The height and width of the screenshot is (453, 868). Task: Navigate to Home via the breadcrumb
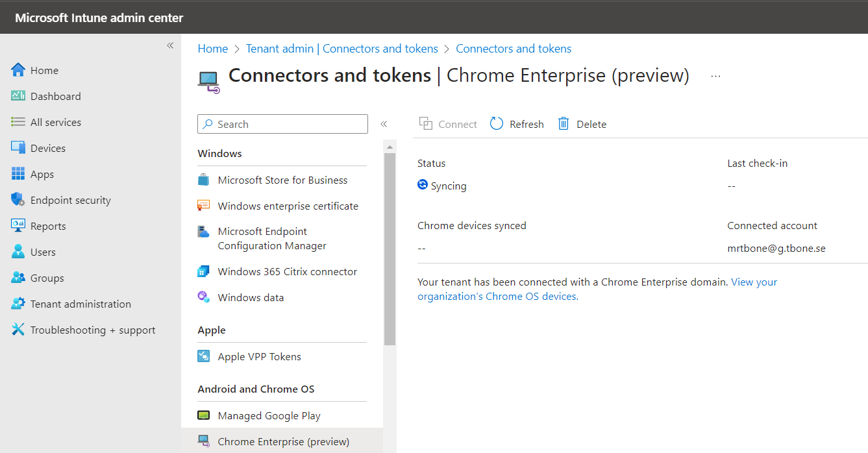pyautogui.click(x=212, y=48)
